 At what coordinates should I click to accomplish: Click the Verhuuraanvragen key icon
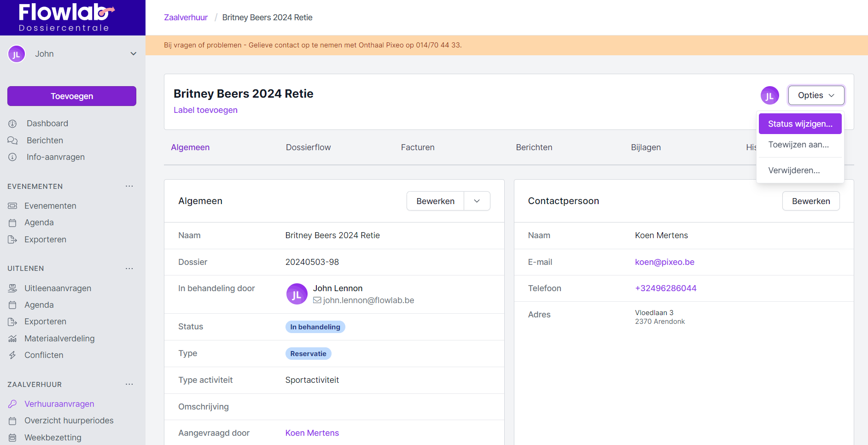pos(12,404)
